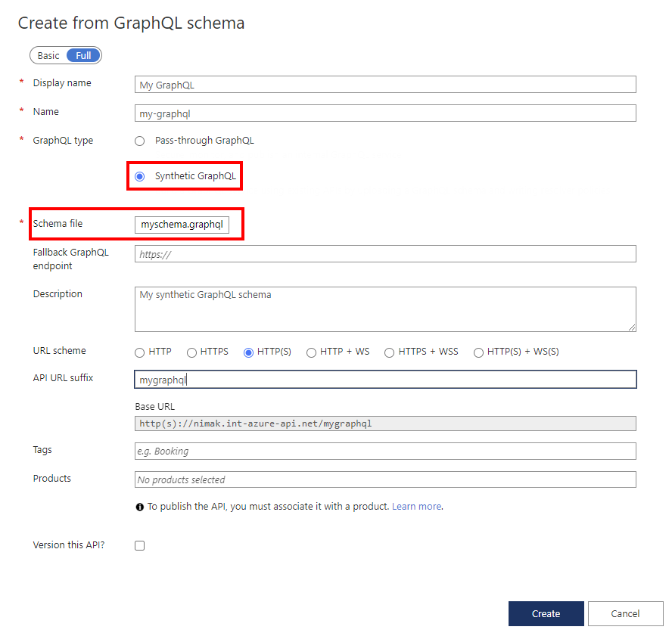This screenshot has height=636, width=672.
Task: Choose HTTP + WS URL scheme
Action: tap(310, 352)
